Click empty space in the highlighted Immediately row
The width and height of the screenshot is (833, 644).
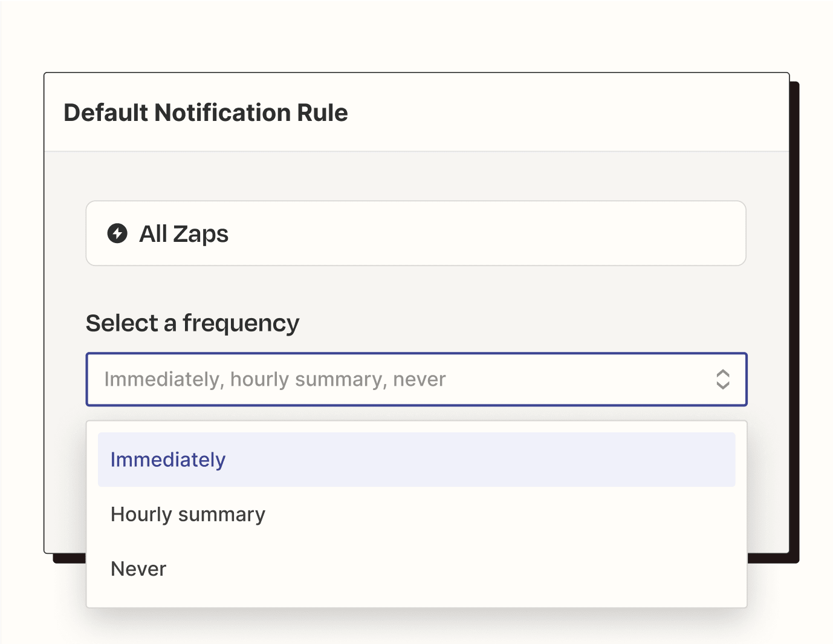pos(484,460)
